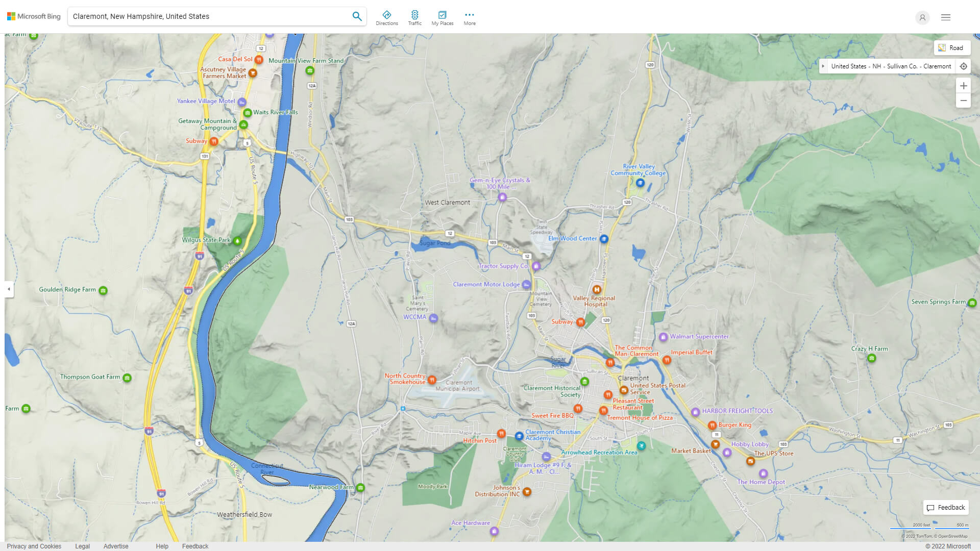
Task: Click the sign-in profile icon
Action: (x=922, y=17)
